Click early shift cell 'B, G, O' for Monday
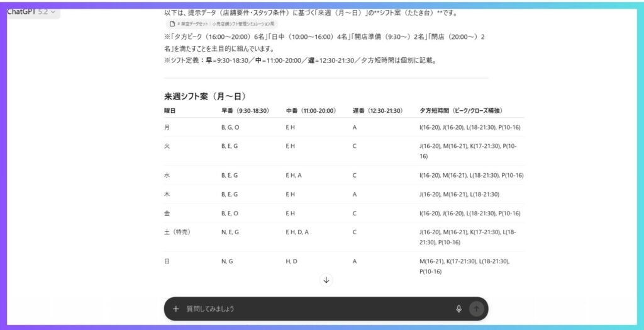 pyautogui.click(x=231, y=127)
